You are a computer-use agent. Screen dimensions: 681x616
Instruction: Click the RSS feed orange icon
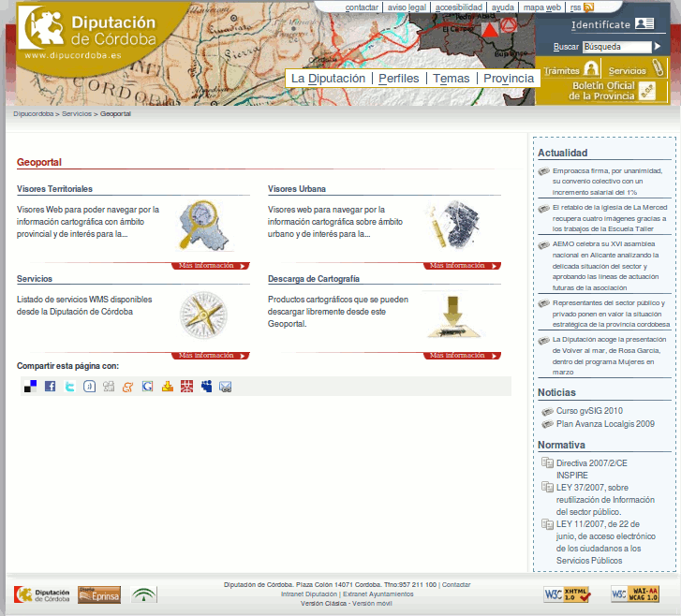point(588,7)
